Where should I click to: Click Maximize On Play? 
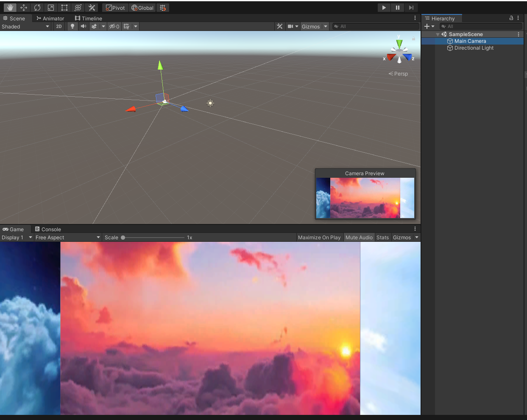[x=319, y=237]
